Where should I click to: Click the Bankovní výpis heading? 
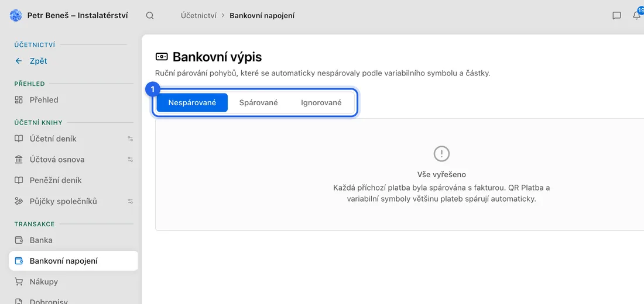(217, 57)
